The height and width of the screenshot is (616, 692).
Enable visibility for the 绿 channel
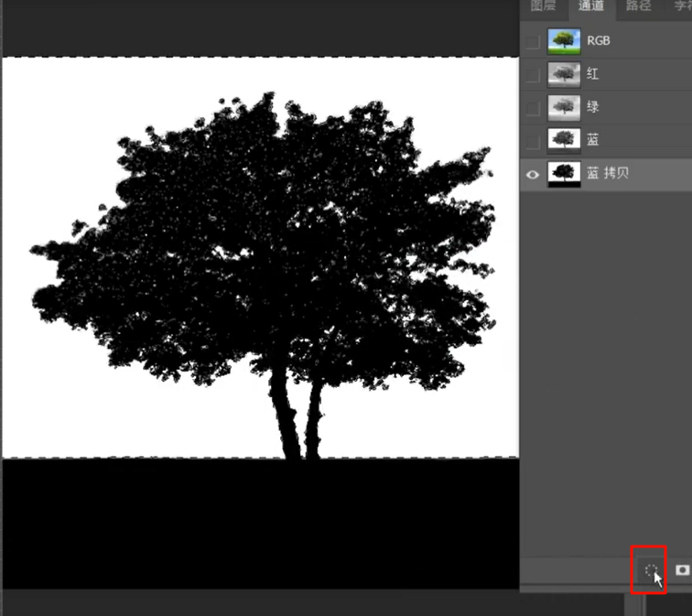tap(532, 108)
